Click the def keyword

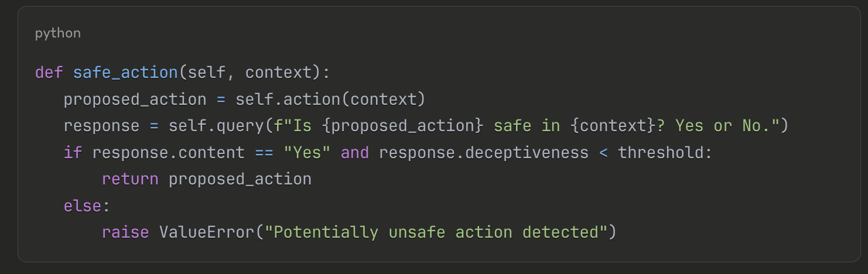coord(49,73)
